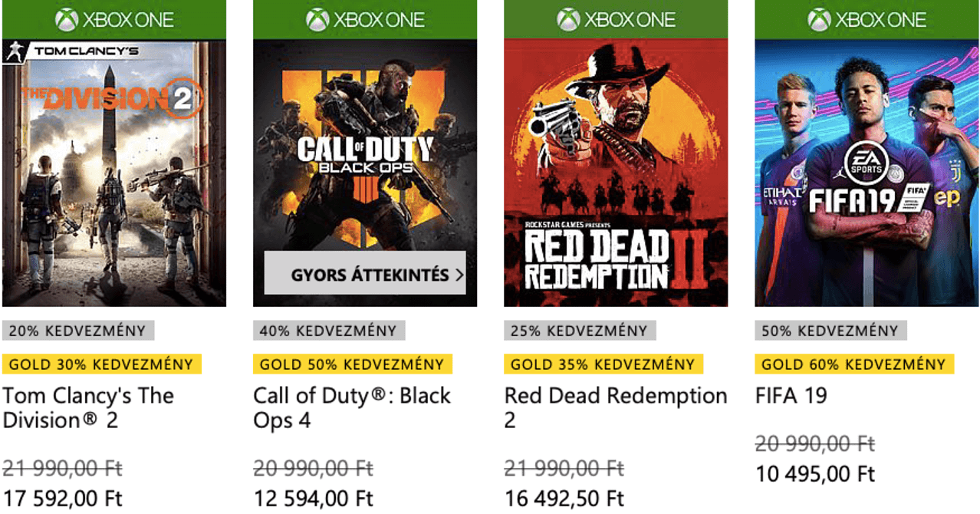
Task: Click the Xbox logo above FIFA 19
Action: [x=820, y=20]
